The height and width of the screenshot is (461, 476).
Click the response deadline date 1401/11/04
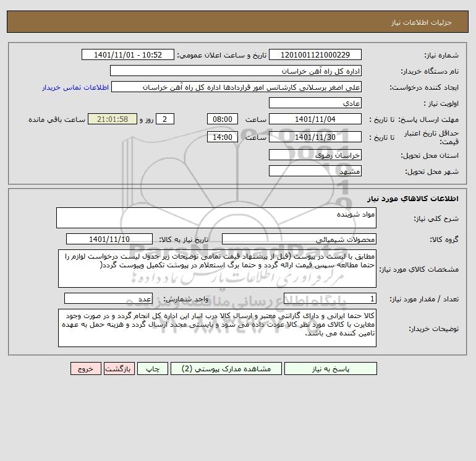[315, 119]
